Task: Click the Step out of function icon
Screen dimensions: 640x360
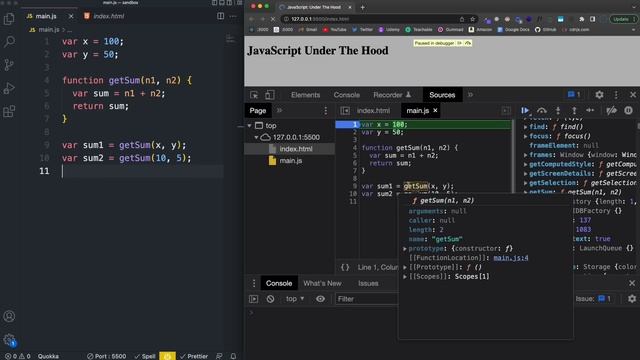Action: (x=574, y=110)
